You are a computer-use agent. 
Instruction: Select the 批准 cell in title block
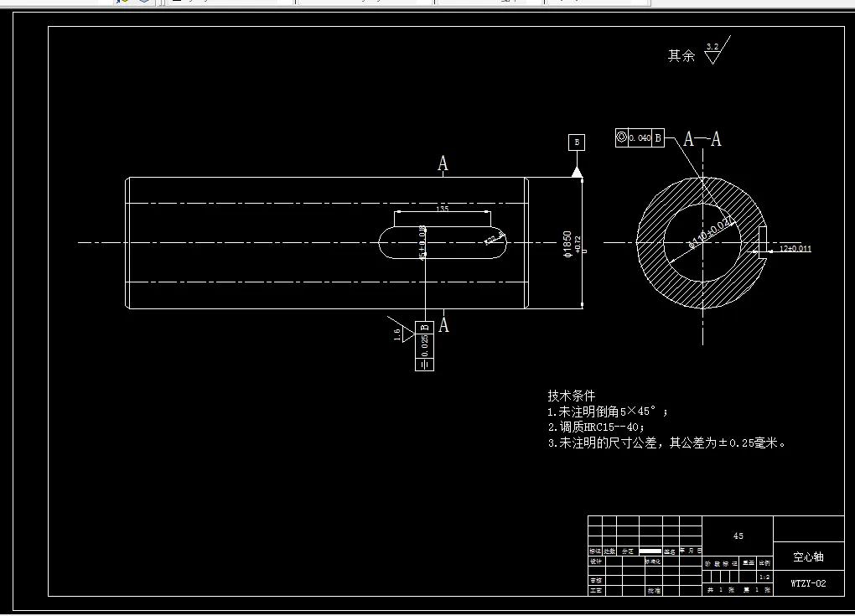[x=655, y=590]
